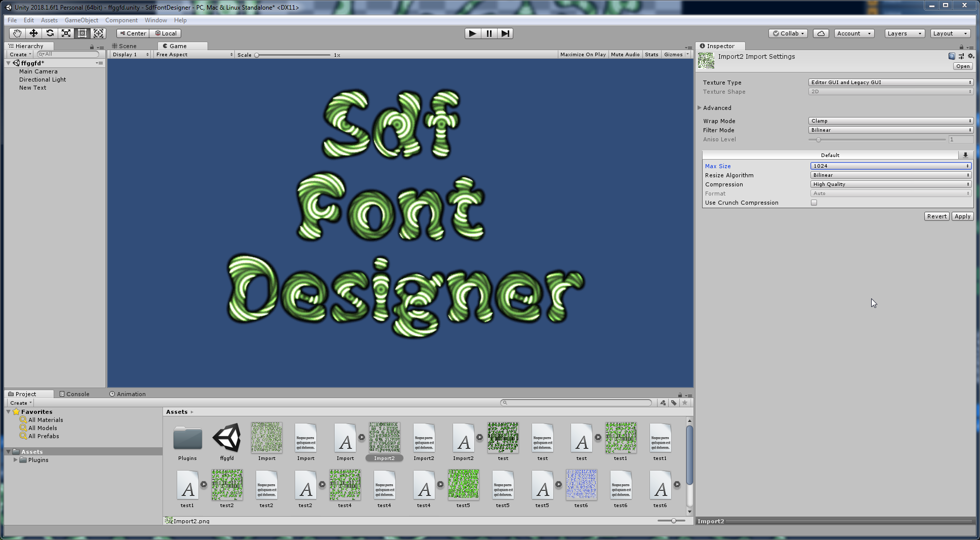This screenshot has width=980, height=540.
Task: Select the Rotate tool
Action: pos(50,33)
